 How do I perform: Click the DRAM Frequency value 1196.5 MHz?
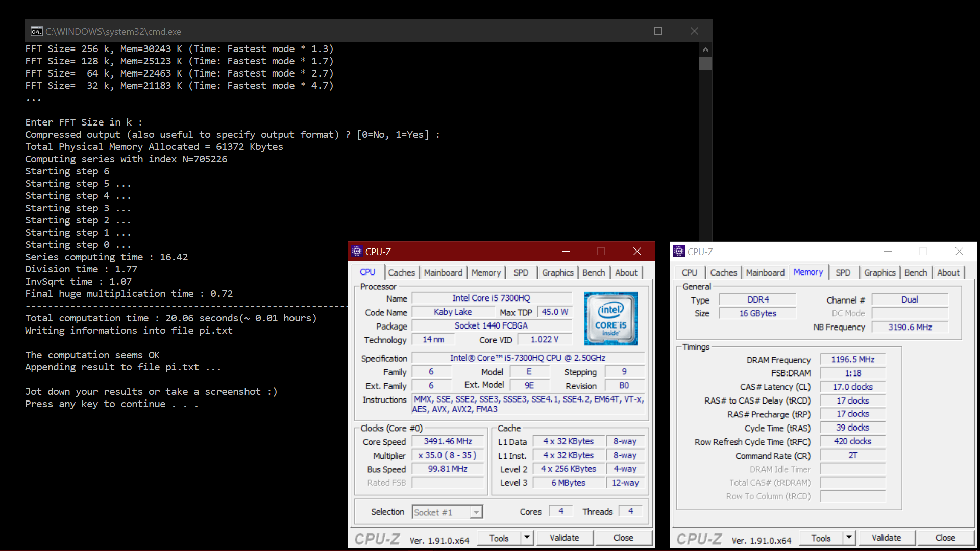point(852,360)
